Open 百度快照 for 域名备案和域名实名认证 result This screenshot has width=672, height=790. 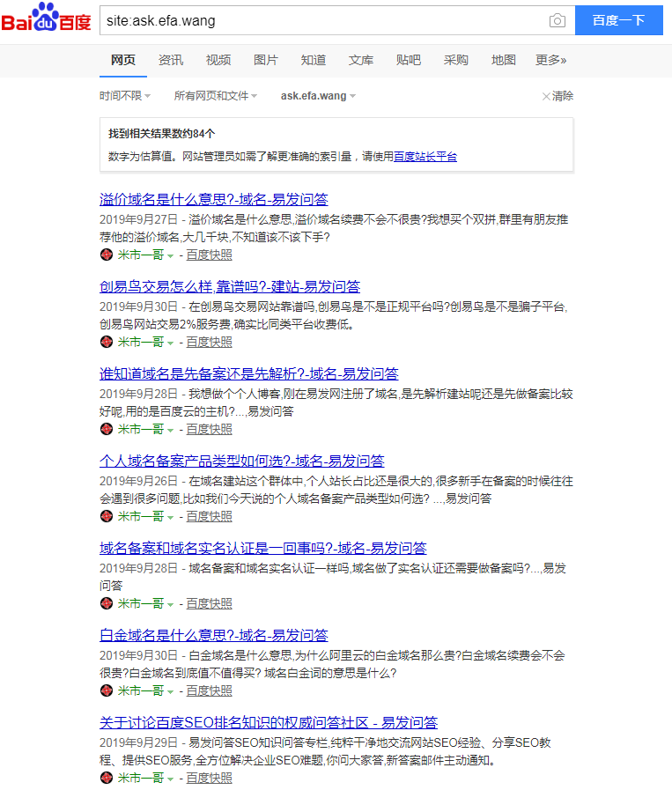209,603
